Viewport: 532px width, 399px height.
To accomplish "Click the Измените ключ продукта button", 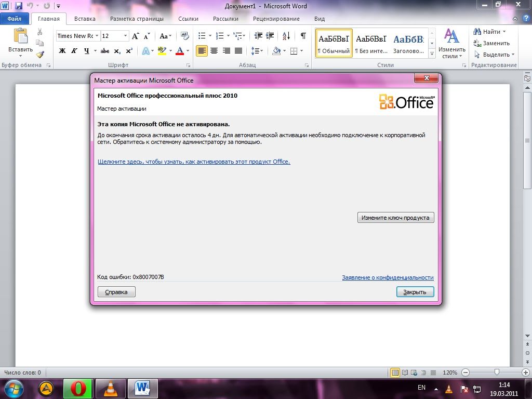I will pos(395,218).
